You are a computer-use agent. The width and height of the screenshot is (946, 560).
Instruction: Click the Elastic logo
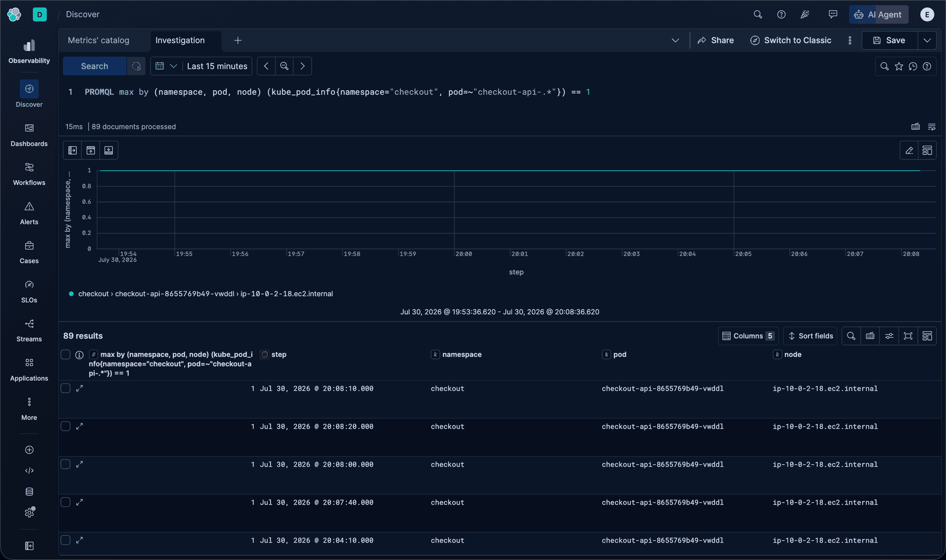14,14
